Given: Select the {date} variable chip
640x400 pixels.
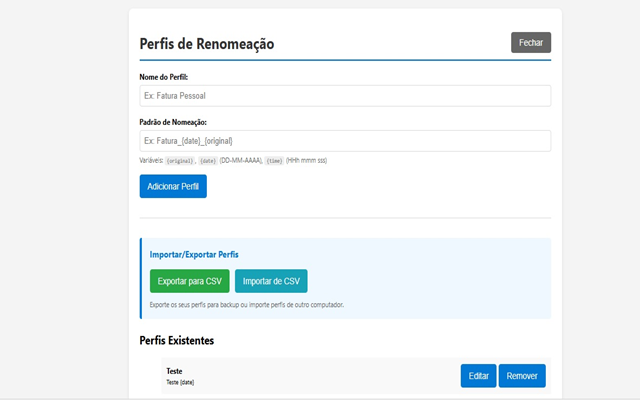Looking at the screenshot, I should click(208, 161).
